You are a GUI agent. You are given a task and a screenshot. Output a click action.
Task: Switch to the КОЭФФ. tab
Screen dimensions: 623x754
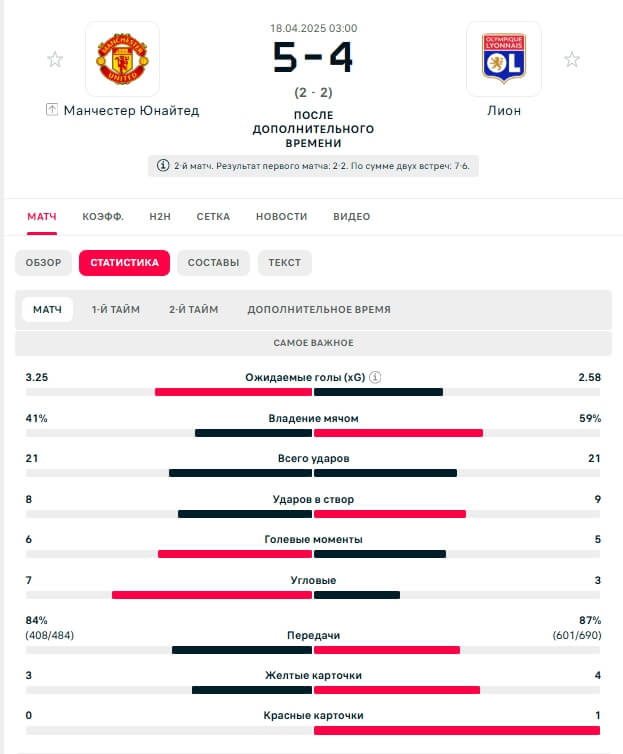click(x=103, y=216)
